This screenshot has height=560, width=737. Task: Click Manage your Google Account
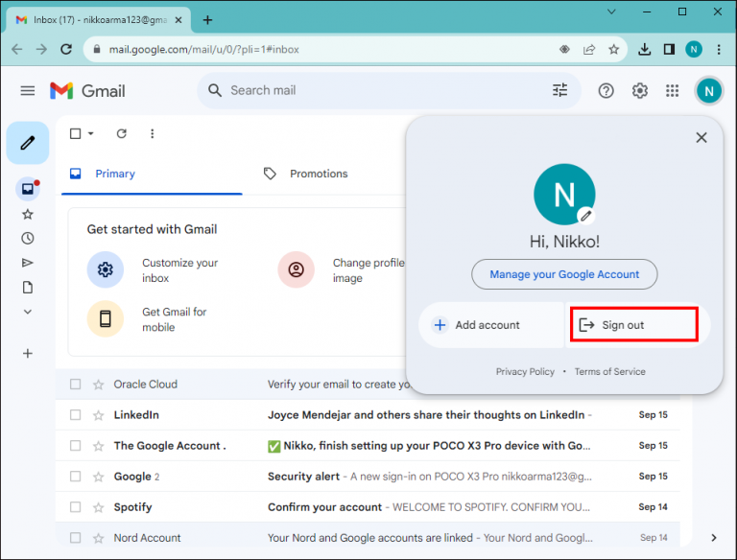point(564,274)
